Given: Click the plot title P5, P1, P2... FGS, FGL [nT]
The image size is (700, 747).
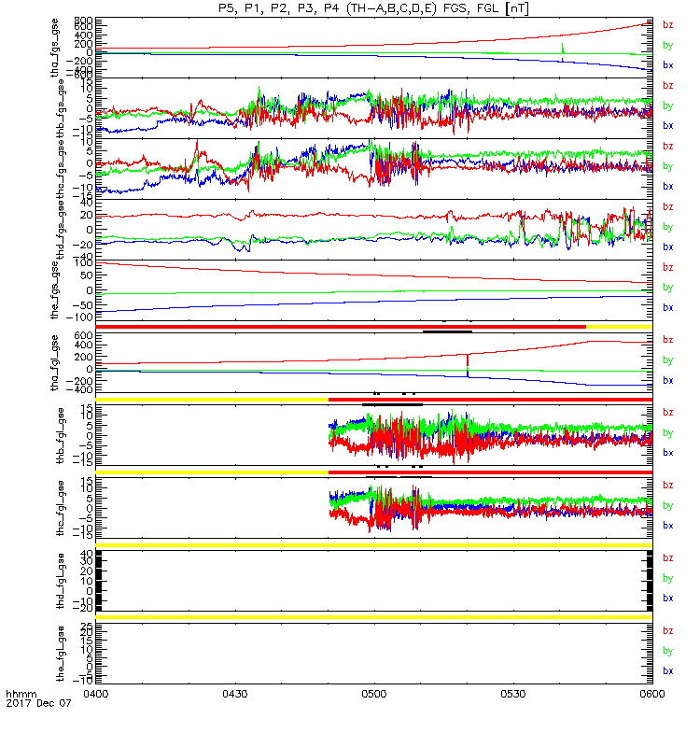Looking at the screenshot, I should [373, 8].
